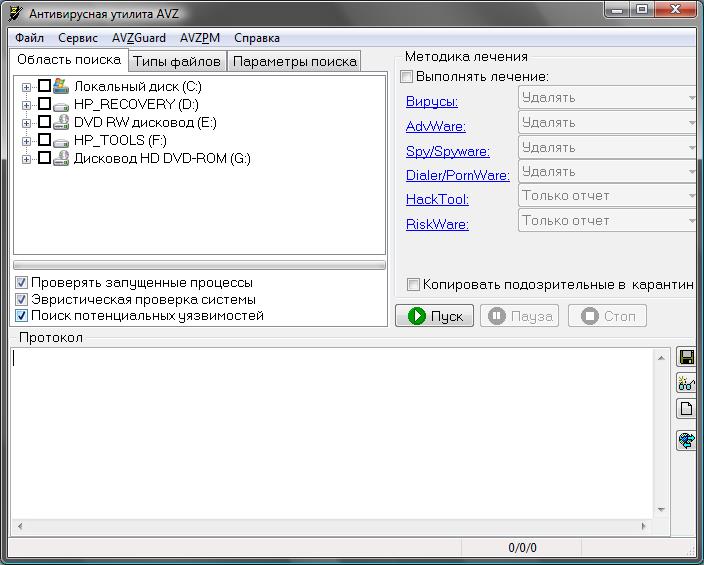Open the Сервис menu

[78, 38]
